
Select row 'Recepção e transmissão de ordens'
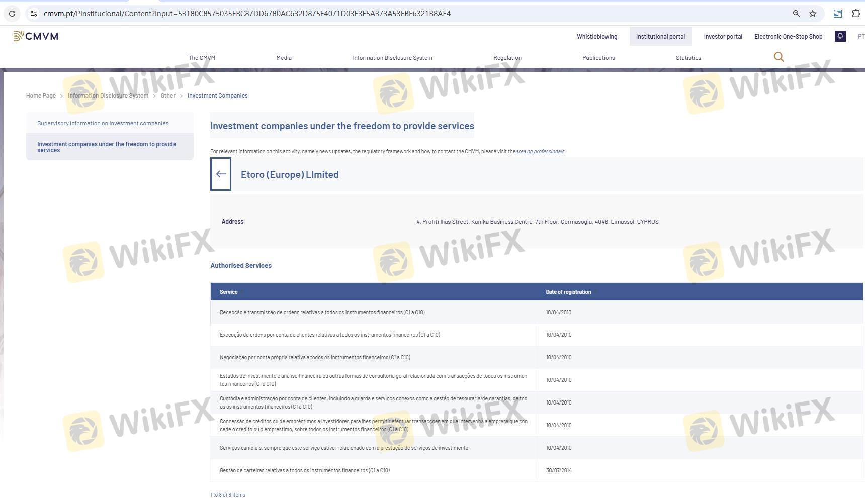point(537,312)
